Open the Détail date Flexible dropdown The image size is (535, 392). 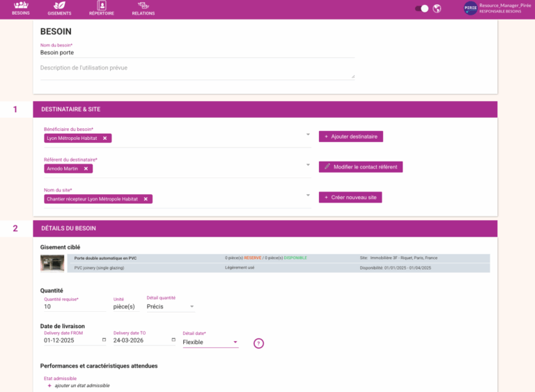(x=235, y=342)
